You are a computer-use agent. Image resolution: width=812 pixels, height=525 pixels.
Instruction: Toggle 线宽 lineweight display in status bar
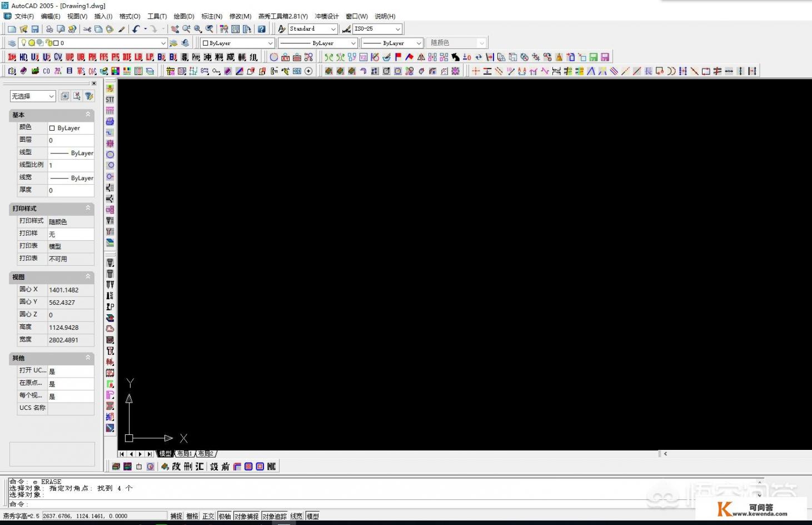click(x=296, y=516)
